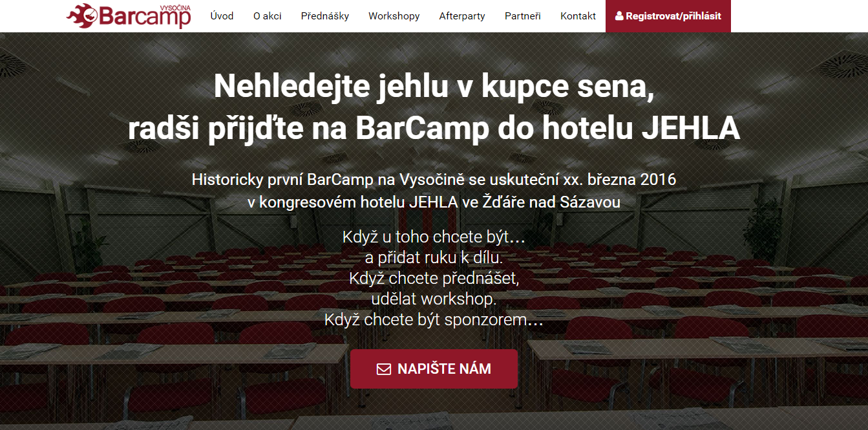
Task: Click the headline line mentioning hotelu JEHLA
Action: coord(434,129)
